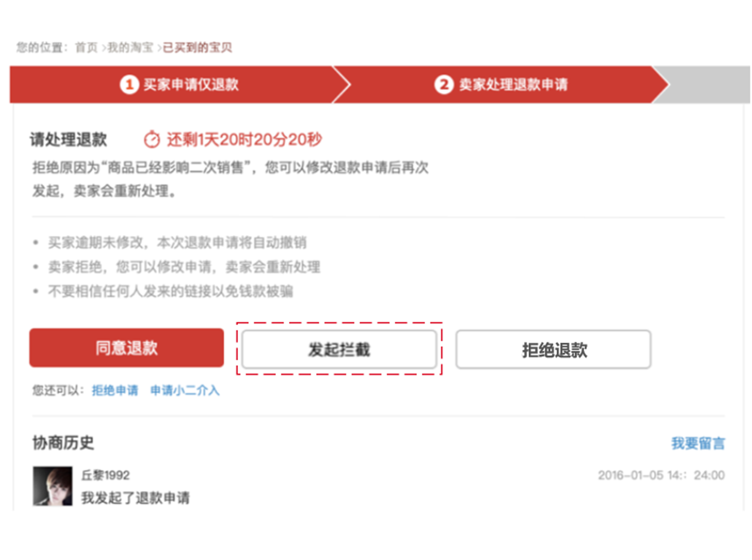Click the 发起拦截 button
Viewport: 752px width, 560px height.
[x=339, y=350]
